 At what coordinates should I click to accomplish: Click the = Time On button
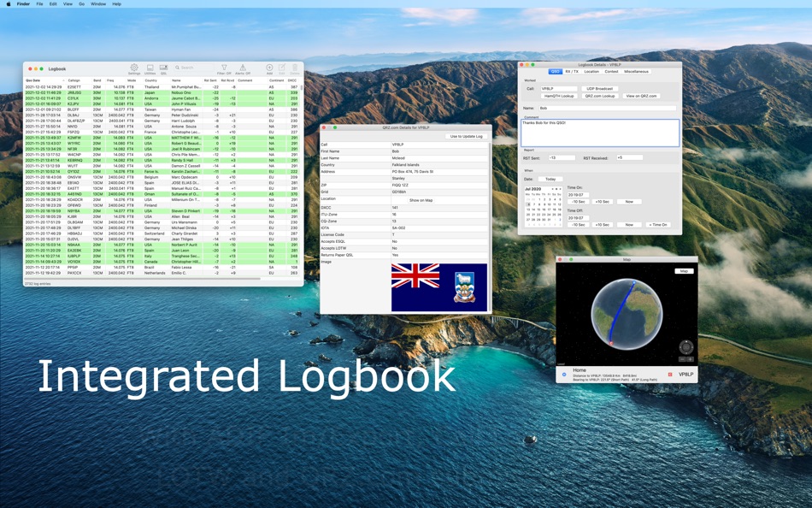click(x=658, y=225)
